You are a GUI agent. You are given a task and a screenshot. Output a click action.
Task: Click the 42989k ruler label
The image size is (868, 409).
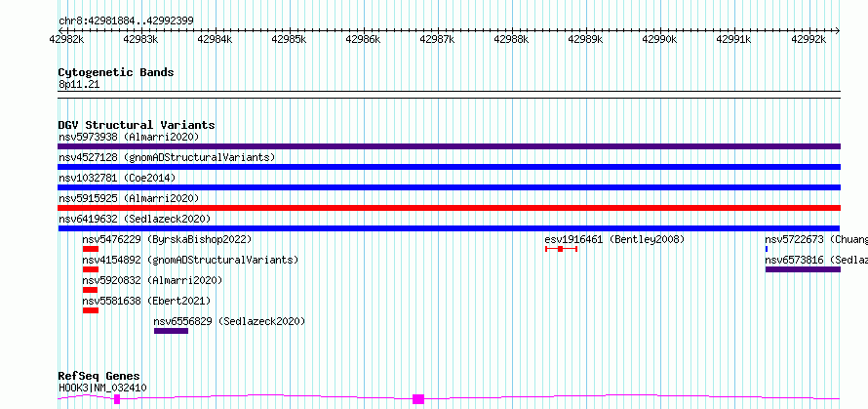pos(586,39)
